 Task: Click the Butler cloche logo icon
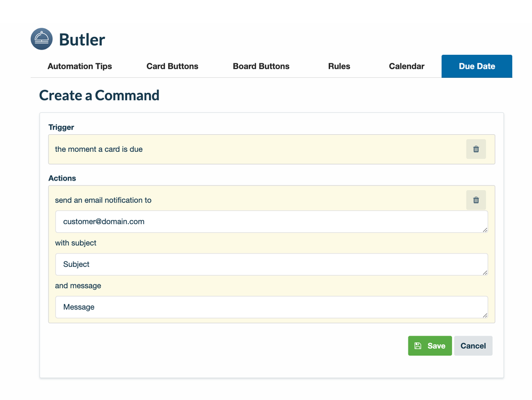(42, 39)
